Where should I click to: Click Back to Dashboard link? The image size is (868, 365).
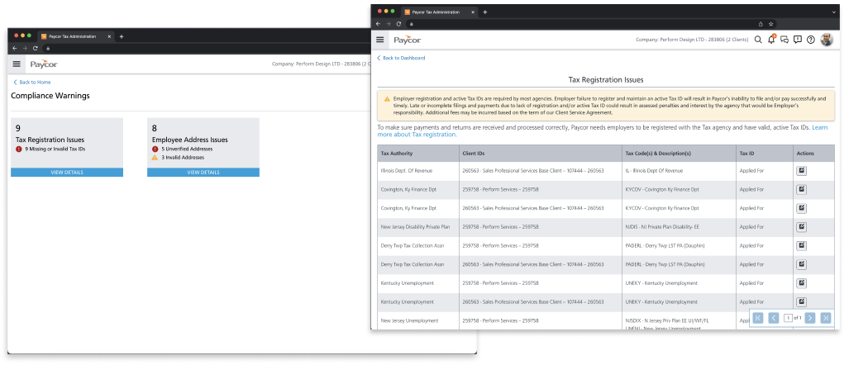[x=401, y=58]
